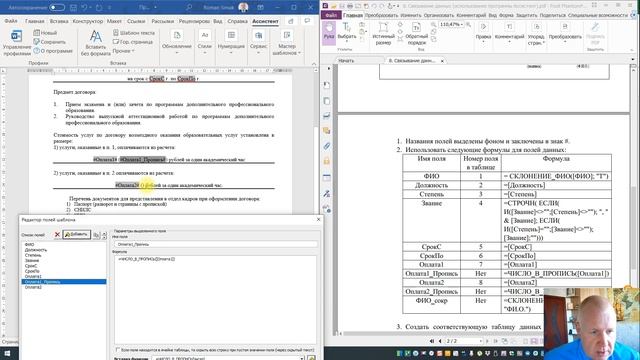Click the Шаблон текста item
The image size is (640, 360).
(134, 33)
